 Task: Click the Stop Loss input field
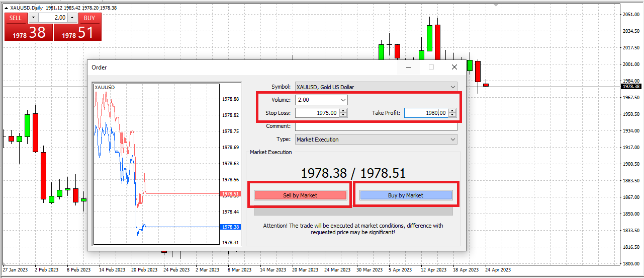tap(317, 113)
